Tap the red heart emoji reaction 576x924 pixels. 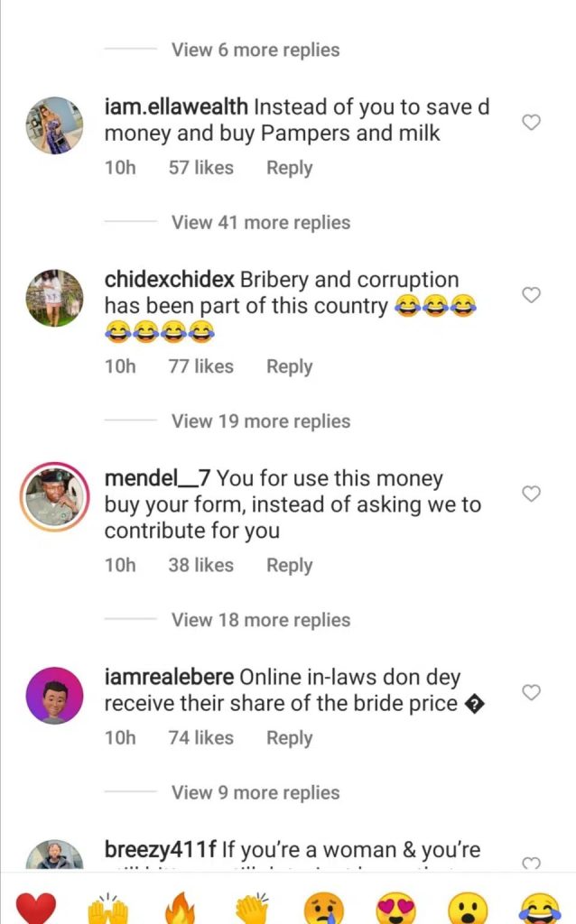(x=36, y=907)
